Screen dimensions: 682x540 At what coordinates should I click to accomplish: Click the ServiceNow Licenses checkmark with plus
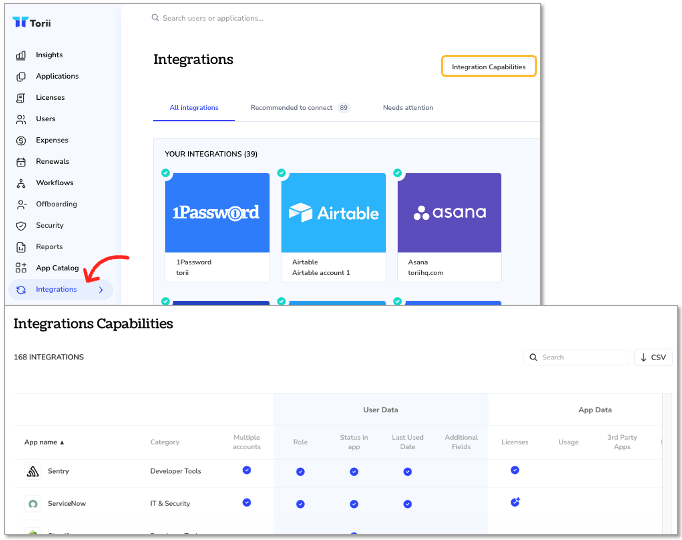click(515, 502)
